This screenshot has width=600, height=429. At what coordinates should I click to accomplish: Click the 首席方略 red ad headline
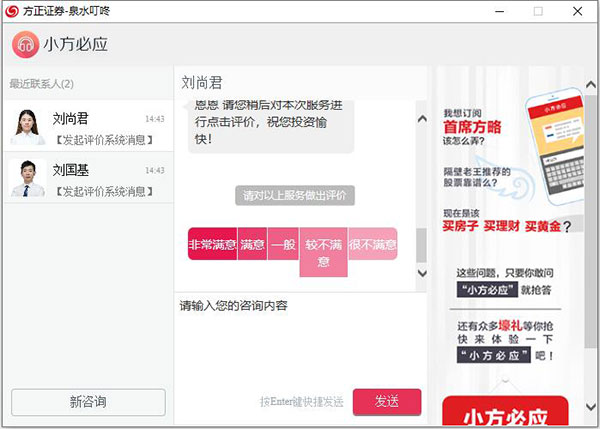472,127
